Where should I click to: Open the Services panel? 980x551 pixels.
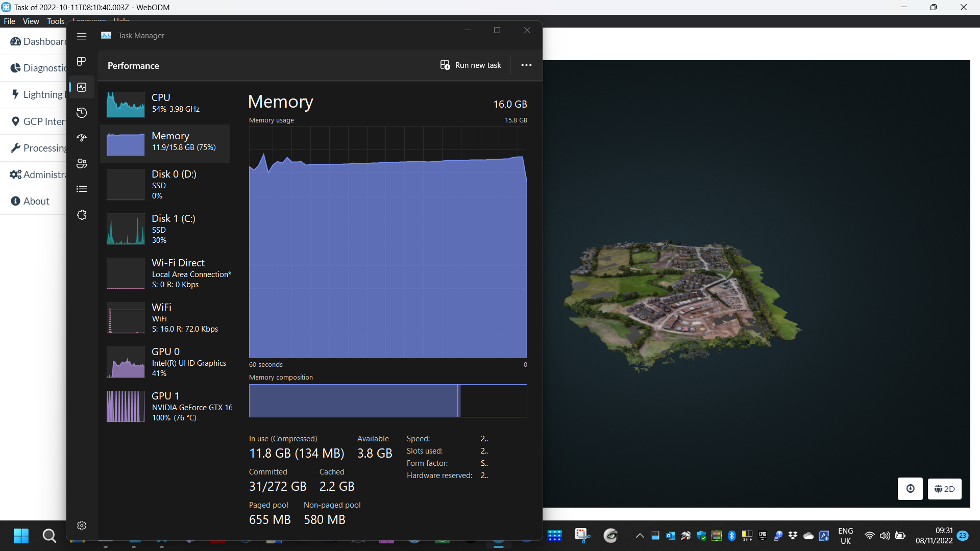tap(82, 215)
